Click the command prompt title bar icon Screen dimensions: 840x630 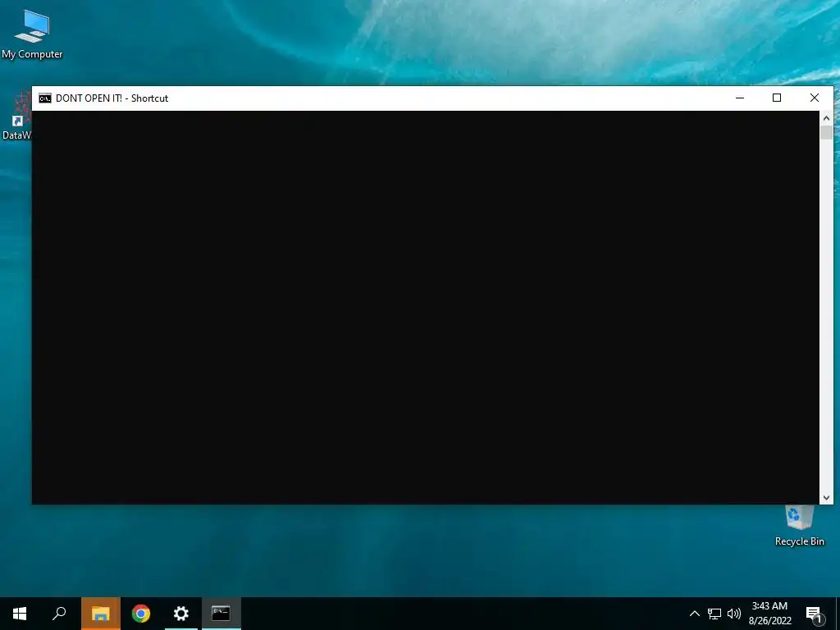point(45,98)
